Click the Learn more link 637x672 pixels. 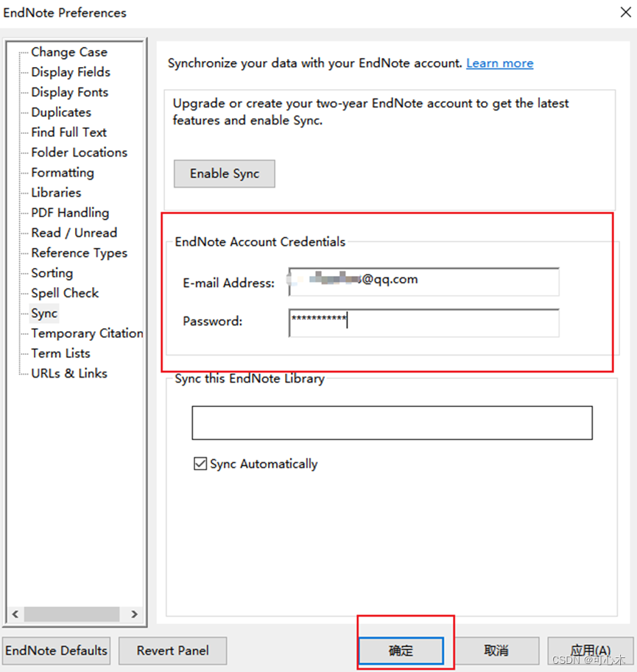pyautogui.click(x=499, y=63)
